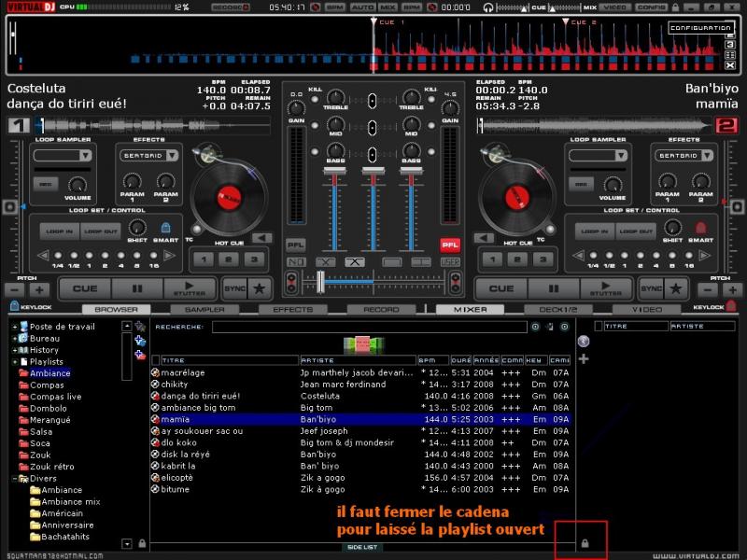Click the left deck star button
The image size is (747, 560).
click(x=260, y=288)
